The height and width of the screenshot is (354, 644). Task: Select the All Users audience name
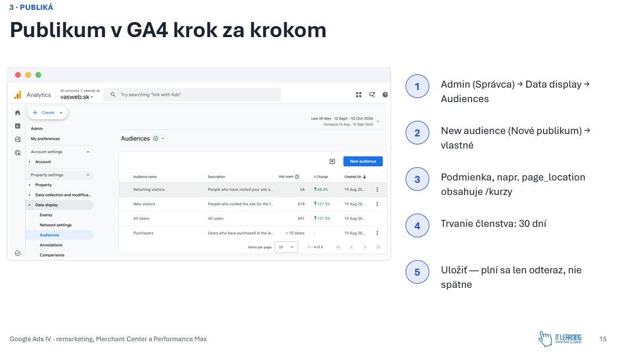[x=142, y=218]
